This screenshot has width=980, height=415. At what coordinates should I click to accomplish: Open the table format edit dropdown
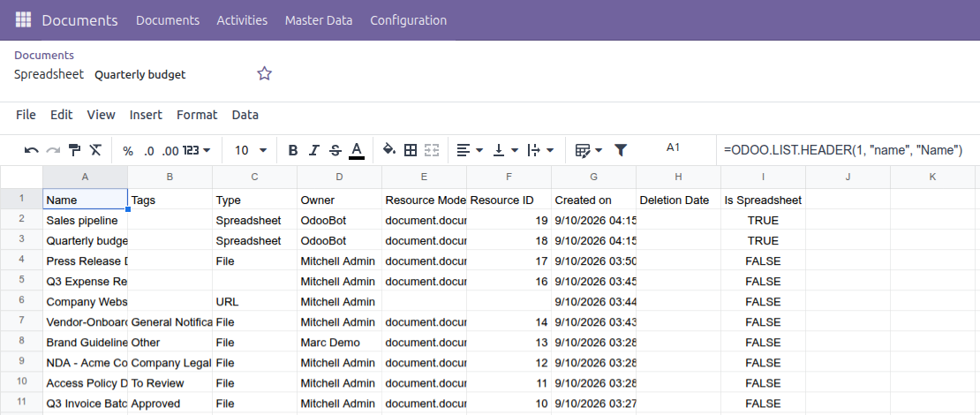[x=589, y=150]
